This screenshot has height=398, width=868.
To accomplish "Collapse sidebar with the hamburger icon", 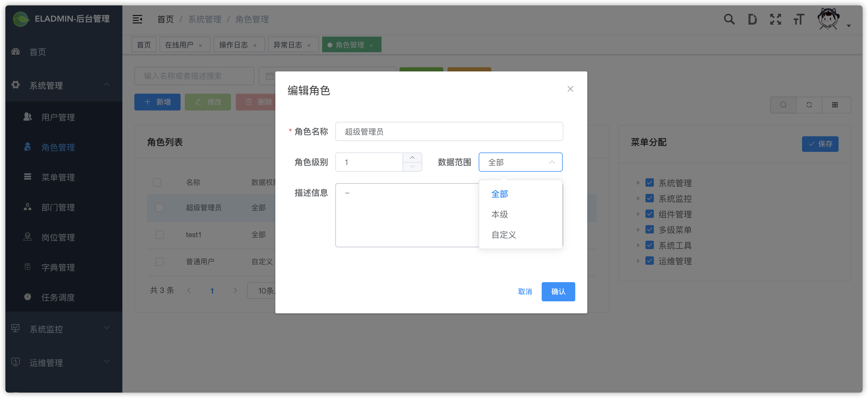I will tap(137, 19).
